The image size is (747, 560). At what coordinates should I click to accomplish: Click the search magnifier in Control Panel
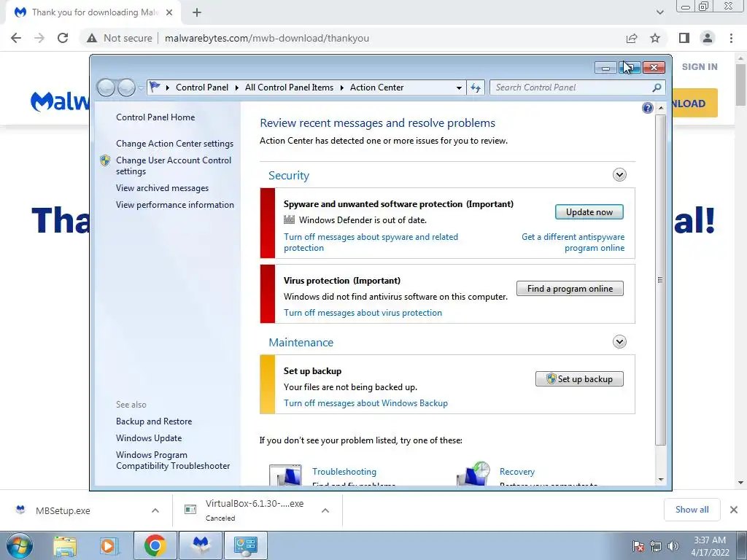[x=657, y=87]
